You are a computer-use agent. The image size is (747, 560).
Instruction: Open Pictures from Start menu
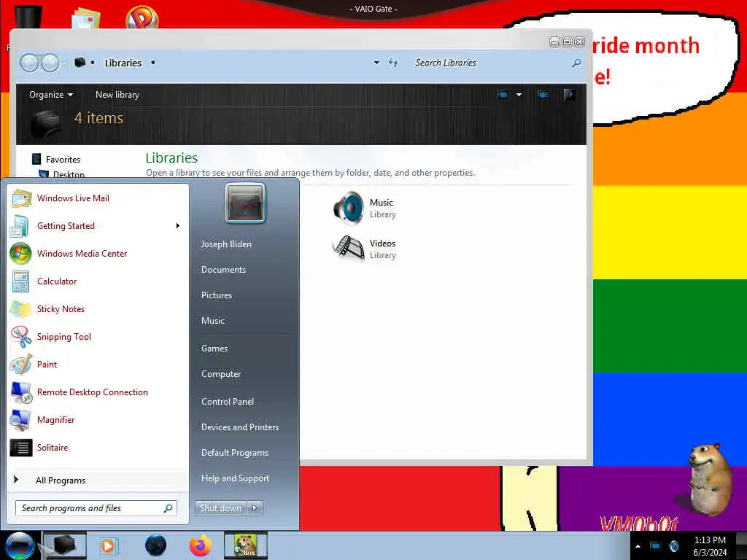pos(216,295)
